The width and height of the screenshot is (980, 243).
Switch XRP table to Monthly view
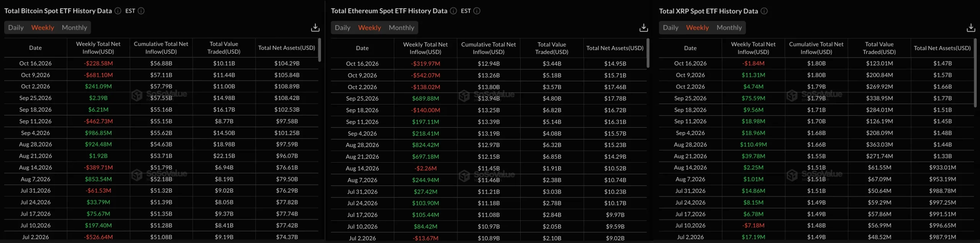(729, 28)
